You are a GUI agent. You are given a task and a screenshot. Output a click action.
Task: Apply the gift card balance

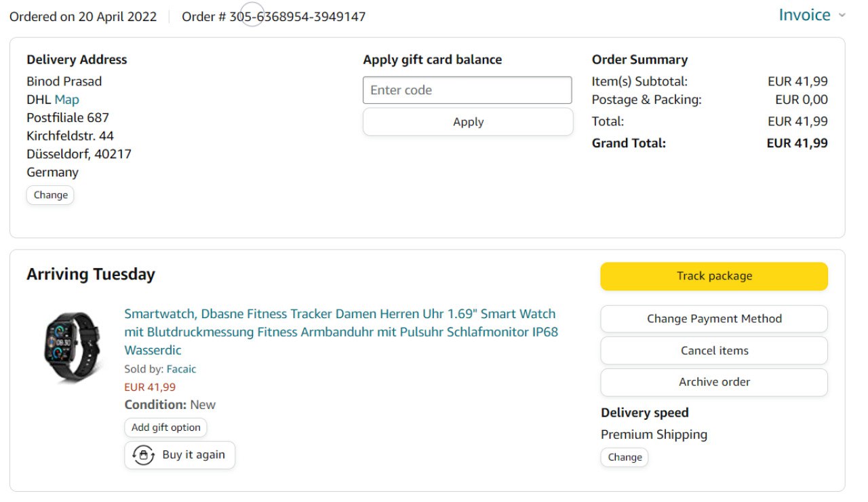(x=468, y=122)
